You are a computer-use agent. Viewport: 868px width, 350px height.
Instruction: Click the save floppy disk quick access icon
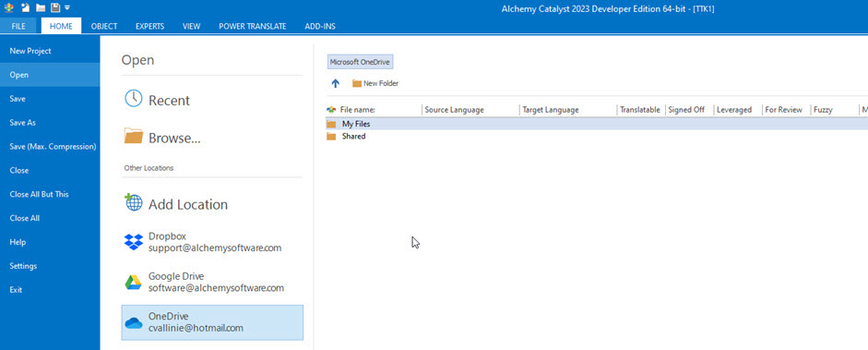pyautogui.click(x=54, y=7)
